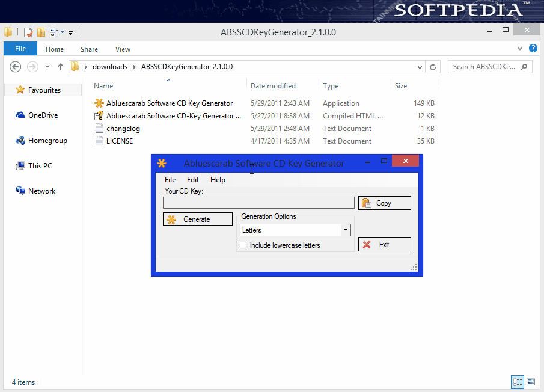Click the Homegroup icon
Image resolution: width=544 pixels, height=392 pixels.
(20, 141)
